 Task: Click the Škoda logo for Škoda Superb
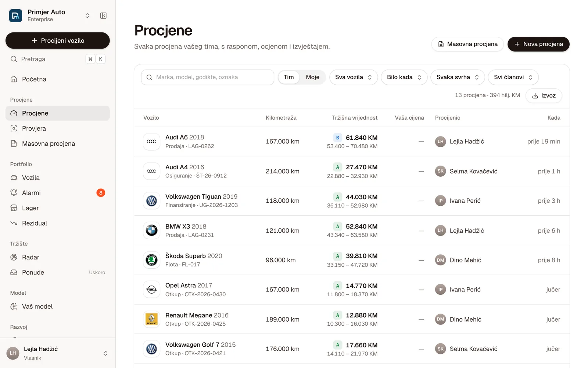152,260
